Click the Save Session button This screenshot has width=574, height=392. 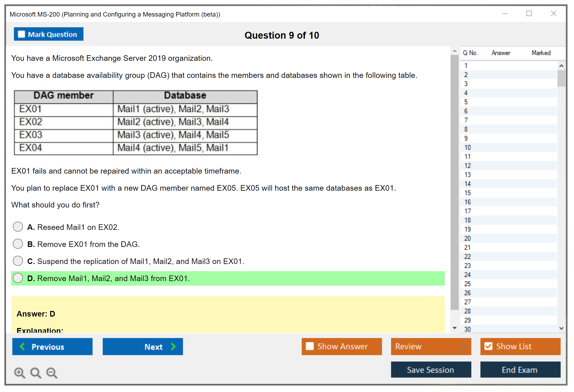[431, 370]
